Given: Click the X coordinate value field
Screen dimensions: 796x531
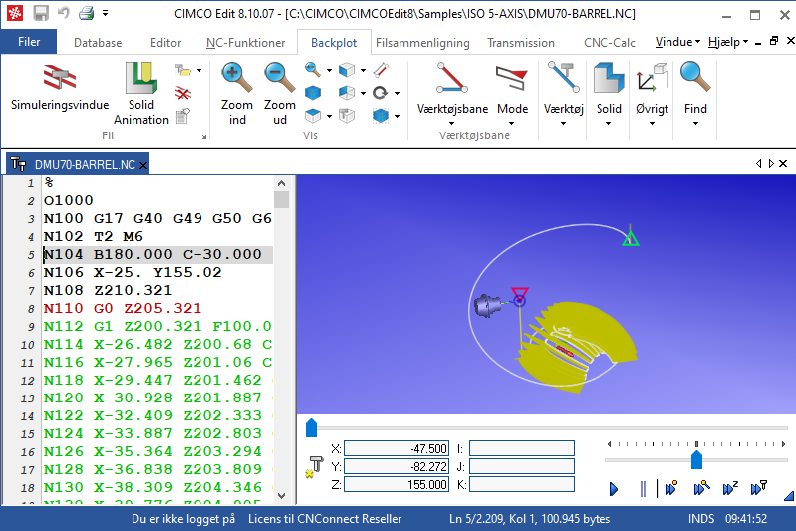Looking at the screenshot, I should click(x=398, y=448).
